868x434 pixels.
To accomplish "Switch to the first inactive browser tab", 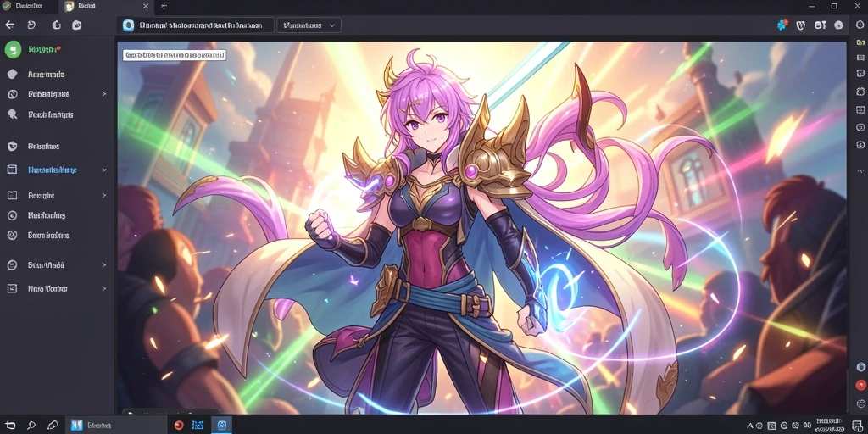I will tap(29, 7).
